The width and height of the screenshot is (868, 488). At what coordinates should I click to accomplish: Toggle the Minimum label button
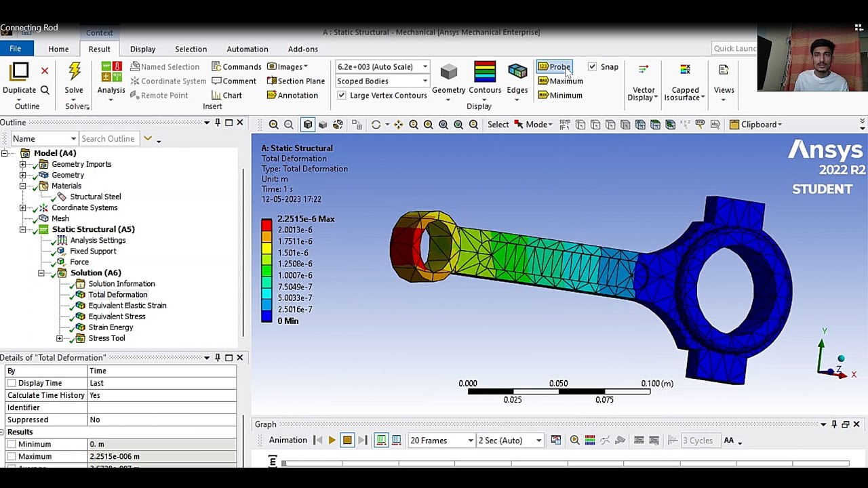click(560, 96)
